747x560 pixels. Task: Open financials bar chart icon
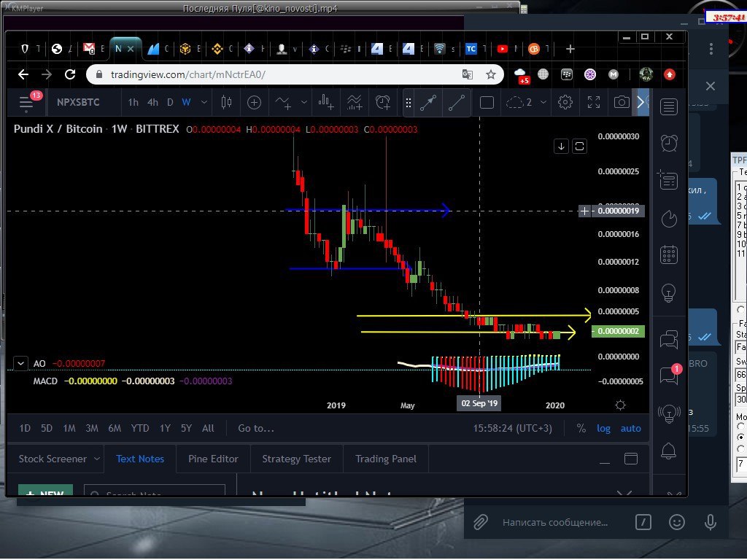coord(326,102)
